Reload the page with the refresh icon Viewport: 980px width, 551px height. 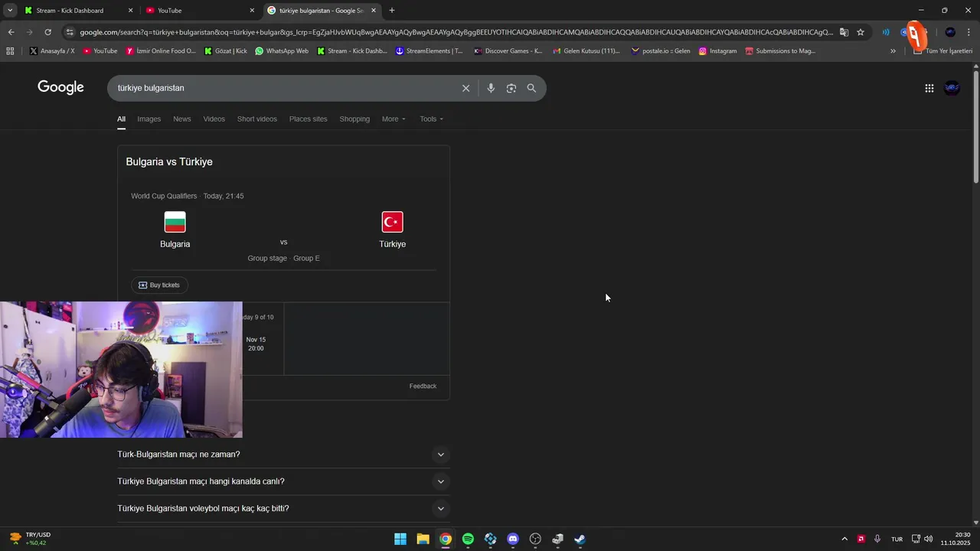[47, 32]
